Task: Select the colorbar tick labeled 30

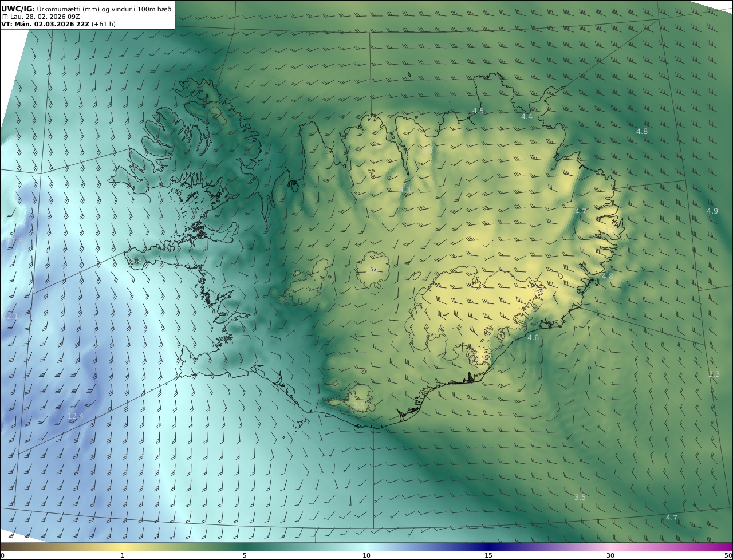Action: [610, 555]
